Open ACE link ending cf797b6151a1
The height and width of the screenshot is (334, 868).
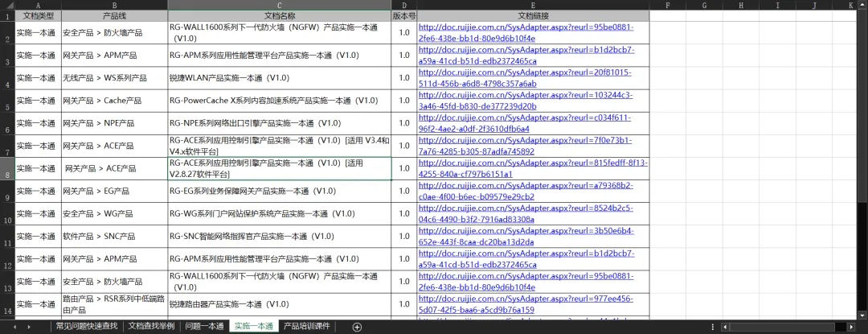pyautogui.click(x=533, y=168)
